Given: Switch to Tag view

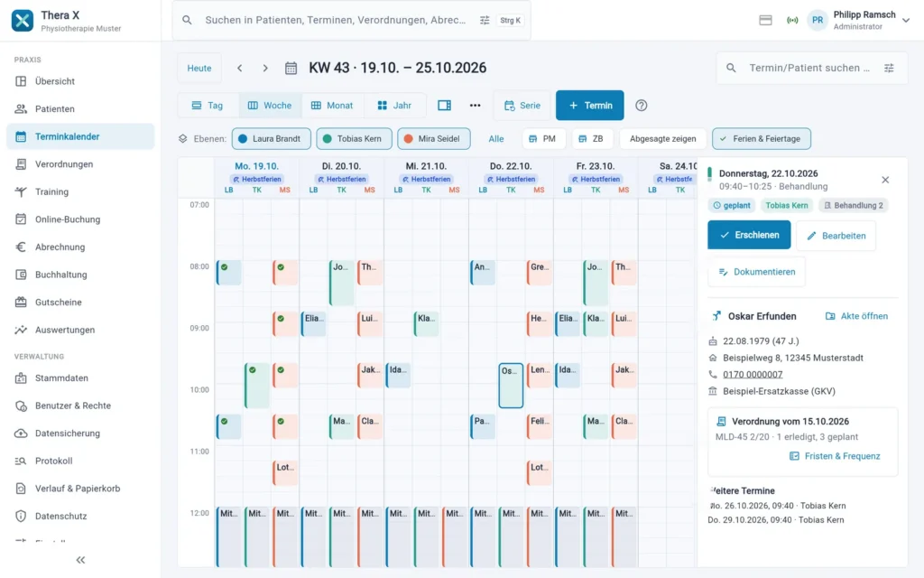Looking at the screenshot, I should (x=208, y=106).
